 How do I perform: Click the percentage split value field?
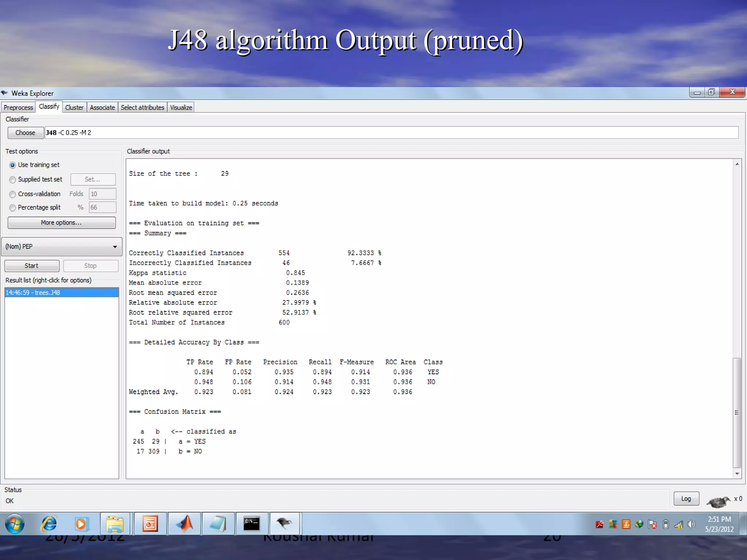tap(102, 207)
